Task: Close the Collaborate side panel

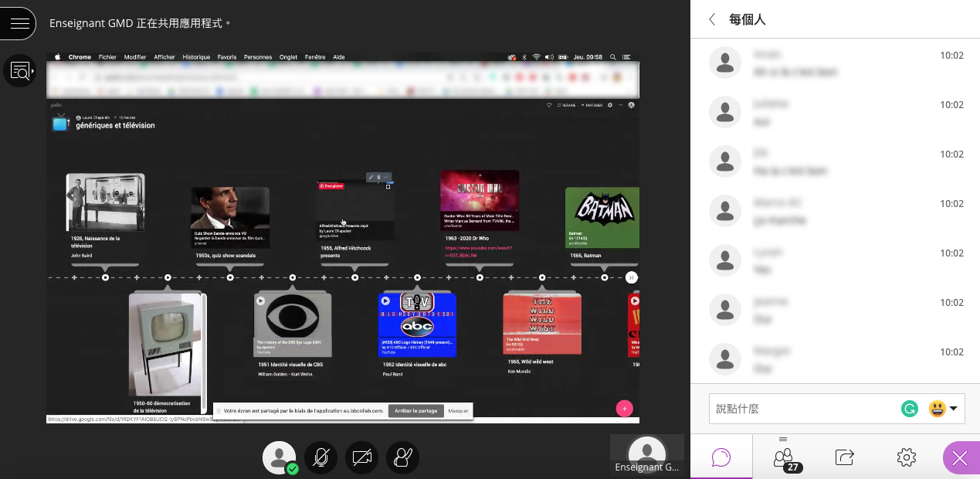Action: pos(960,458)
